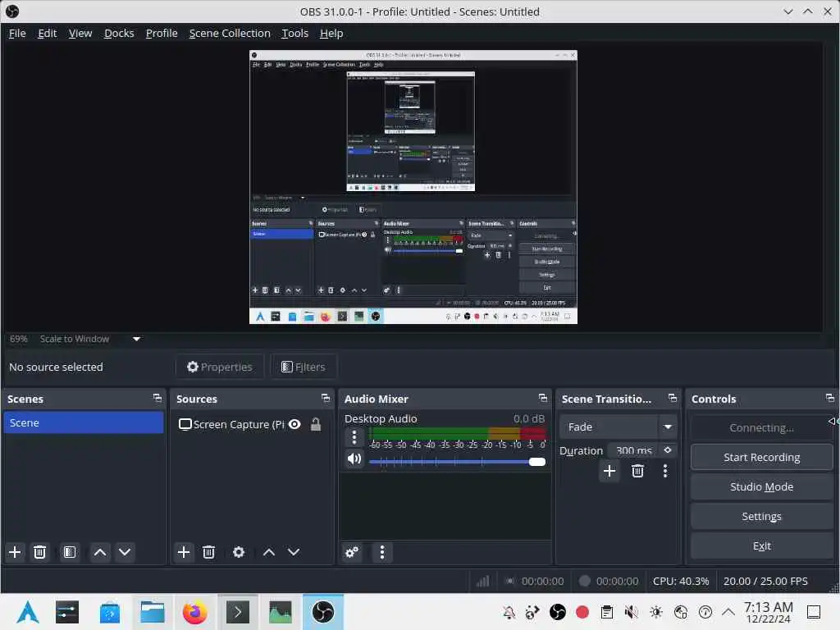Open Desktop Audio three-dot options

(354, 438)
